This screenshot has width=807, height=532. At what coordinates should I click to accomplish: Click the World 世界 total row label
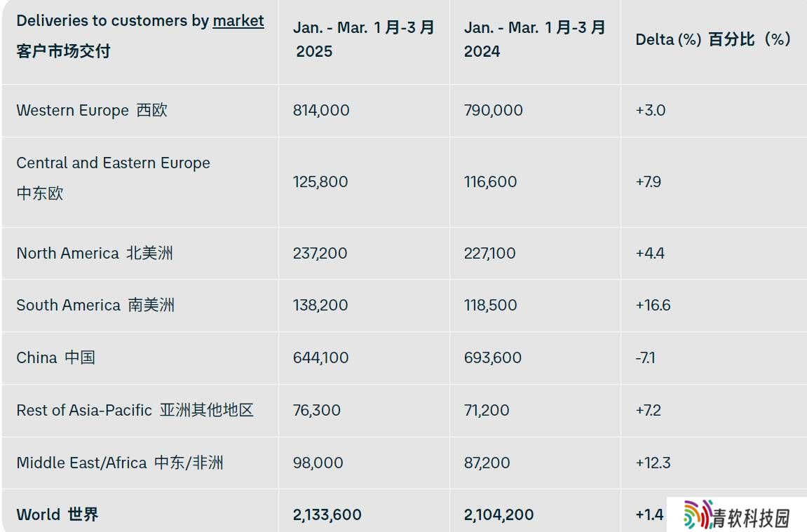(57, 514)
